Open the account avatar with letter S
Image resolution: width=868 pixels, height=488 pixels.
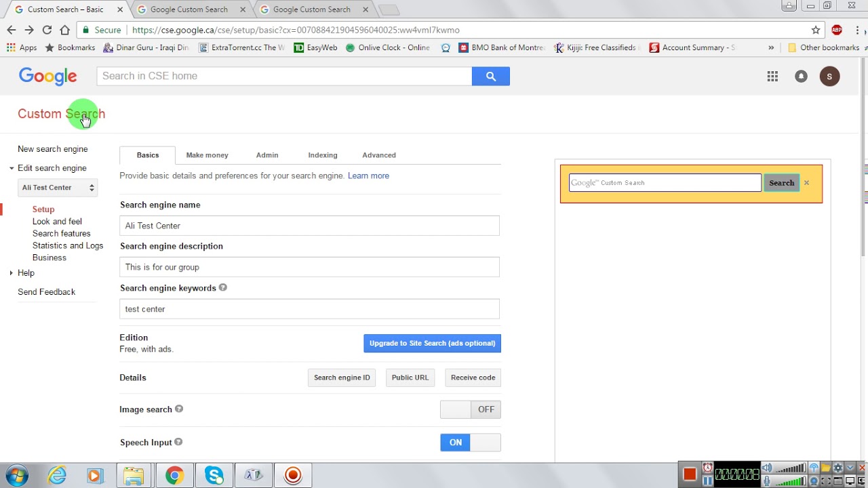coord(829,76)
